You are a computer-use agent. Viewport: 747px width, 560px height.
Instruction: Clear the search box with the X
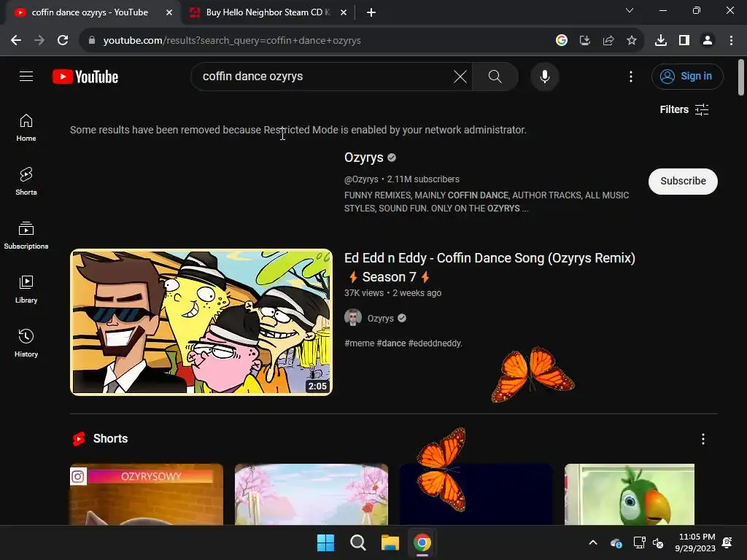tap(460, 77)
